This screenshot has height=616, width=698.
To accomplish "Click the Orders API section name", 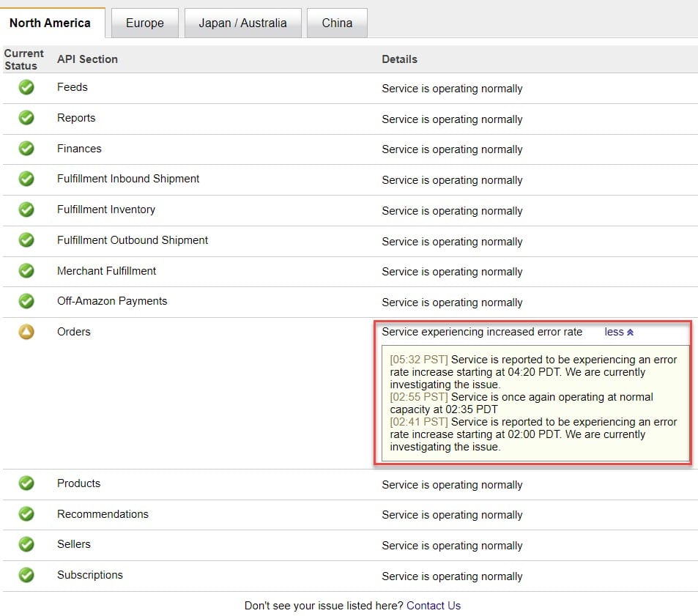I will tap(74, 332).
